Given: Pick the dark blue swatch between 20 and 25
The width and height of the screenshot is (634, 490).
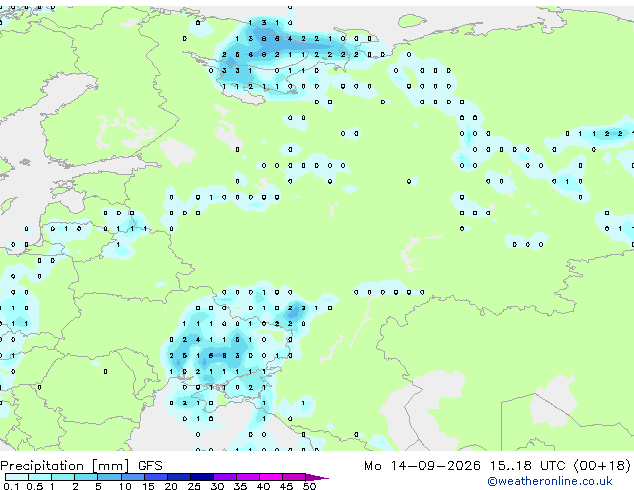Looking at the screenshot, I should click(179, 477).
